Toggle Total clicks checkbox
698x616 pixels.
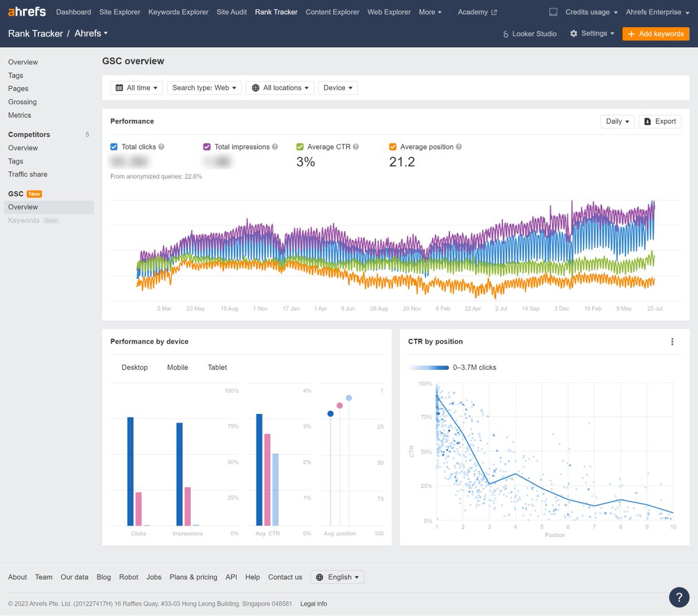[114, 147]
